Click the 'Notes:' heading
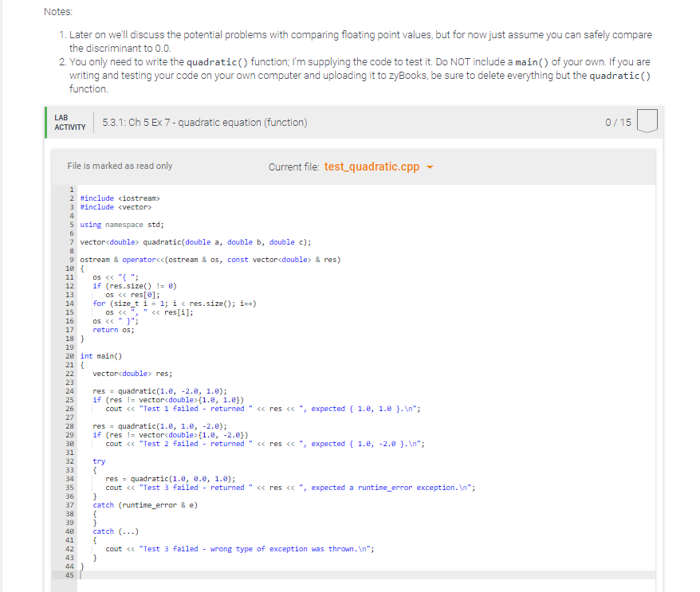This screenshot has height=592, width=700. pos(58,12)
